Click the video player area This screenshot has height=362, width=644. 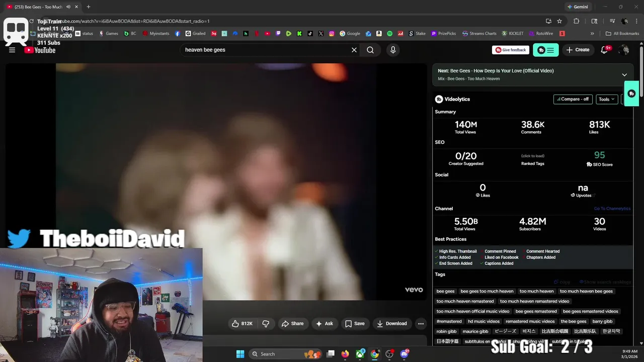(x=216, y=181)
